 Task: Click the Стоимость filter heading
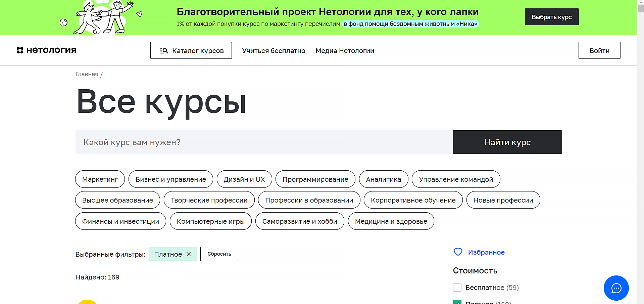(475, 270)
